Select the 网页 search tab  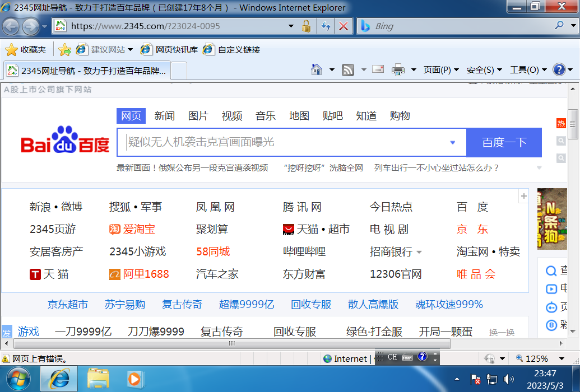(131, 116)
